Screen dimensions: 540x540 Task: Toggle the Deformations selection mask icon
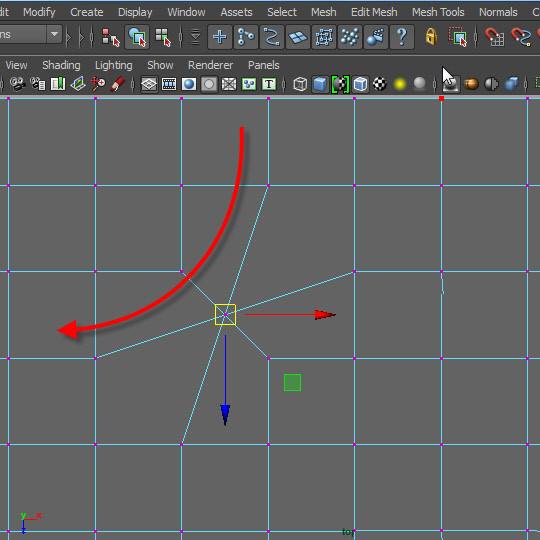point(324,37)
